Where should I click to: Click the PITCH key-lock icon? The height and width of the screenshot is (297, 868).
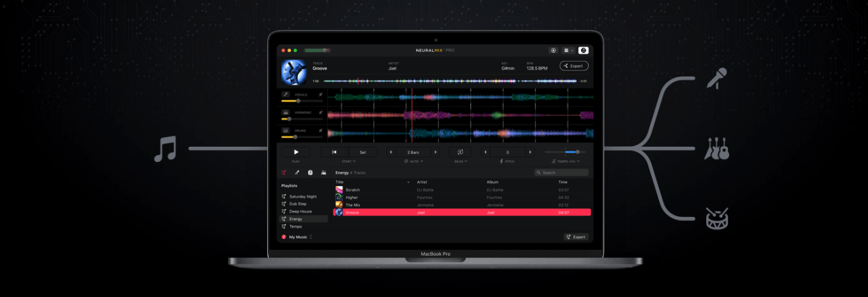pyautogui.click(x=502, y=161)
